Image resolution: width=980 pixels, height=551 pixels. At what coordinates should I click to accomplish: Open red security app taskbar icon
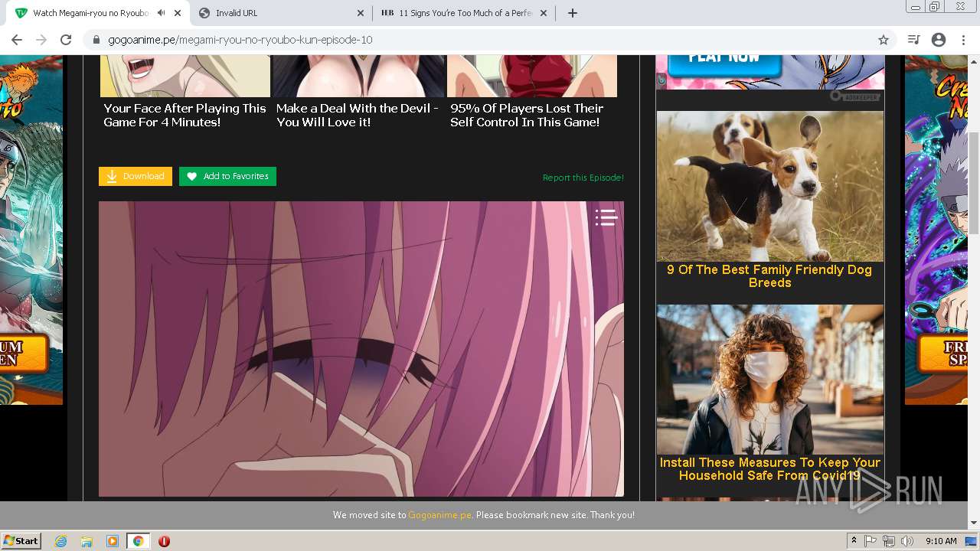(x=164, y=541)
